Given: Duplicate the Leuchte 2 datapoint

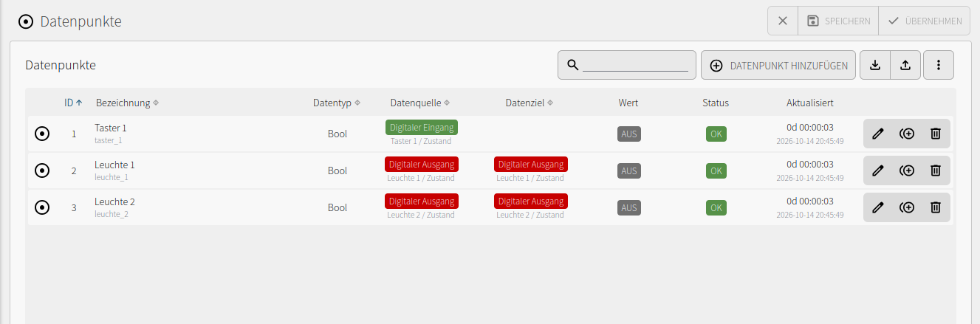Looking at the screenshot, I should (x=907, y=207).
